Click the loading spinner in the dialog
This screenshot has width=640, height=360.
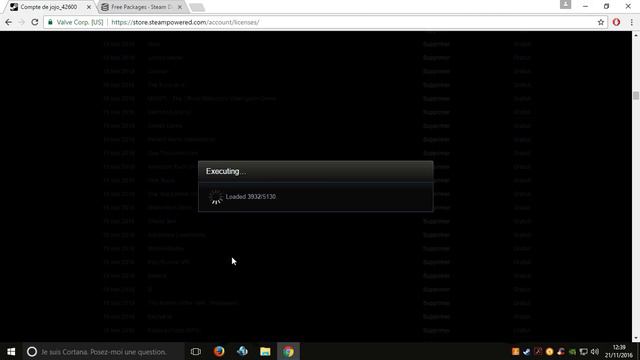point(215,197)
